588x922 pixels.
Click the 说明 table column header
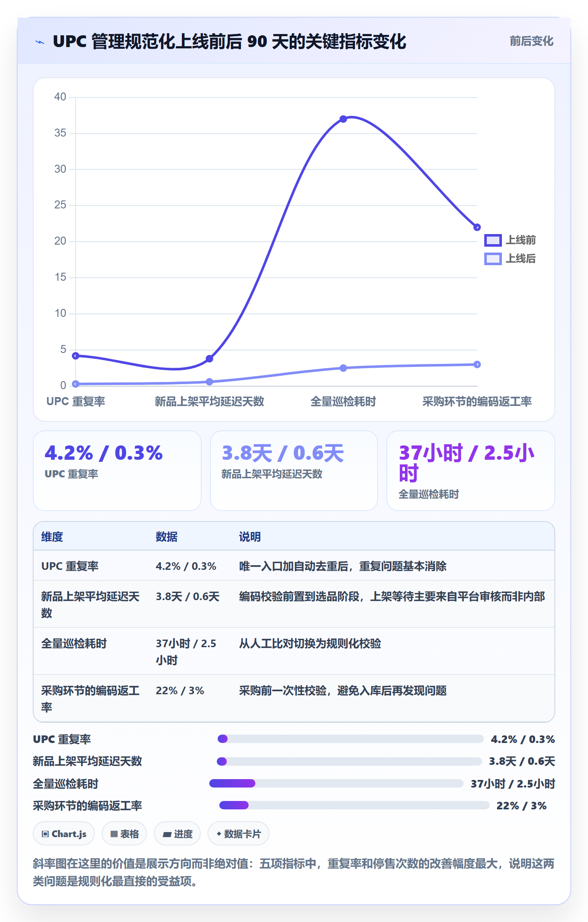(x=250, y=537)
